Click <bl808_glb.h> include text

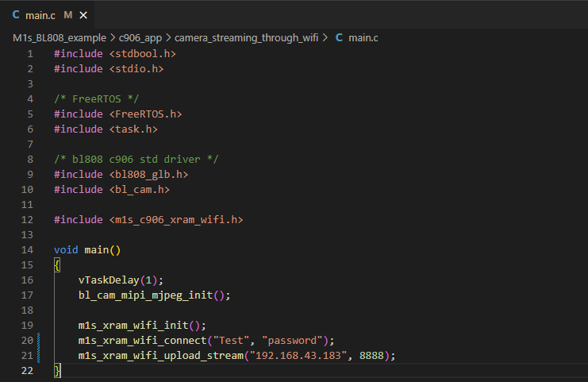tap(148, 175)
